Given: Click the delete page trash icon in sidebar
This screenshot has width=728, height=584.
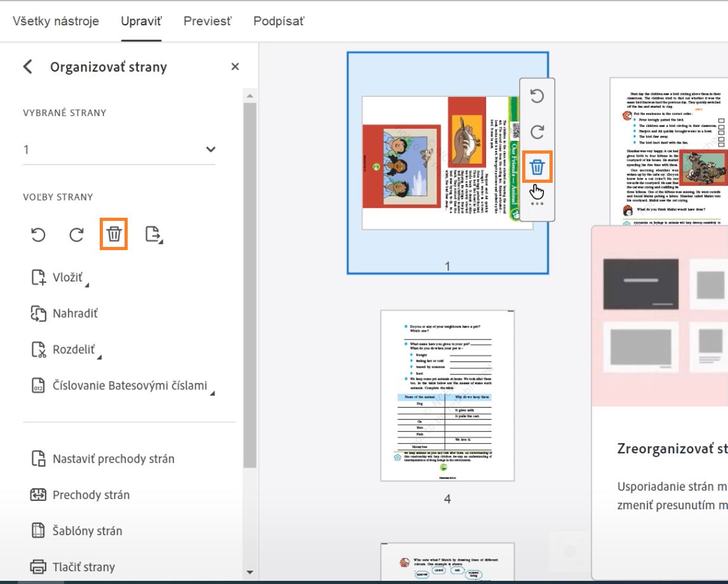Looking at the screenshot, I should pyautogui.click(x=113, y=235).
